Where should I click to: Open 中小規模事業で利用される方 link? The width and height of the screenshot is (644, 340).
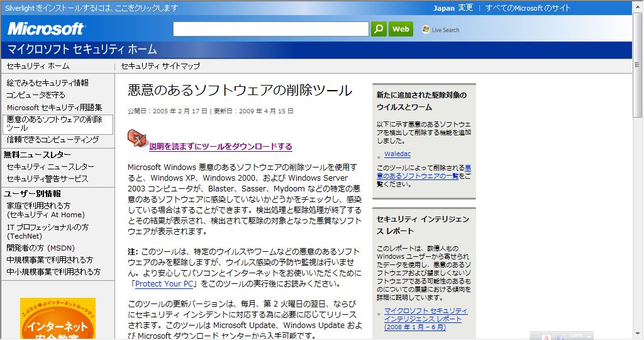click(53, 272)
